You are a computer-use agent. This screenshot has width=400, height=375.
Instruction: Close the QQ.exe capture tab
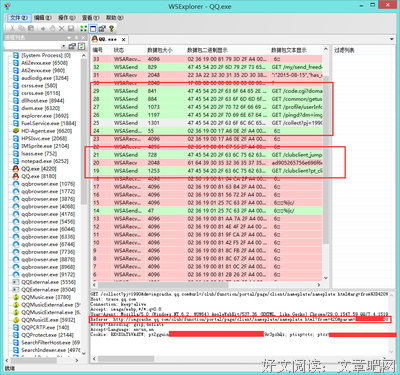[123, 39]
